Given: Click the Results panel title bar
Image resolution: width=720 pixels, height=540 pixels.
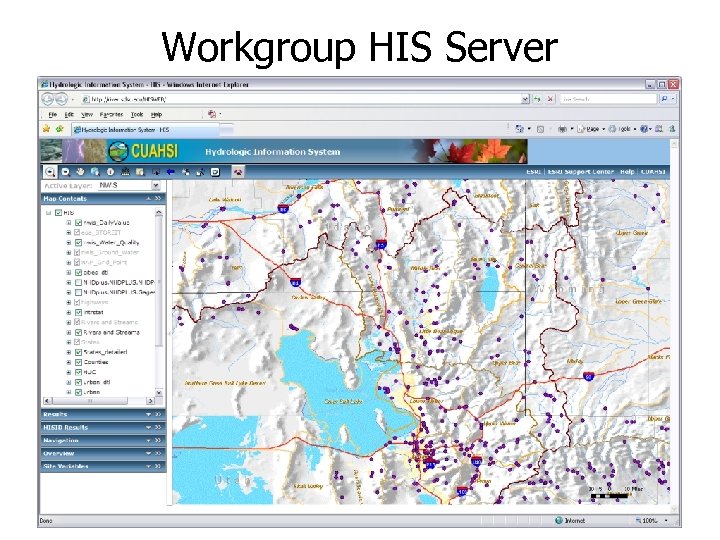Looking at the screenshot, I should point(103,414).
